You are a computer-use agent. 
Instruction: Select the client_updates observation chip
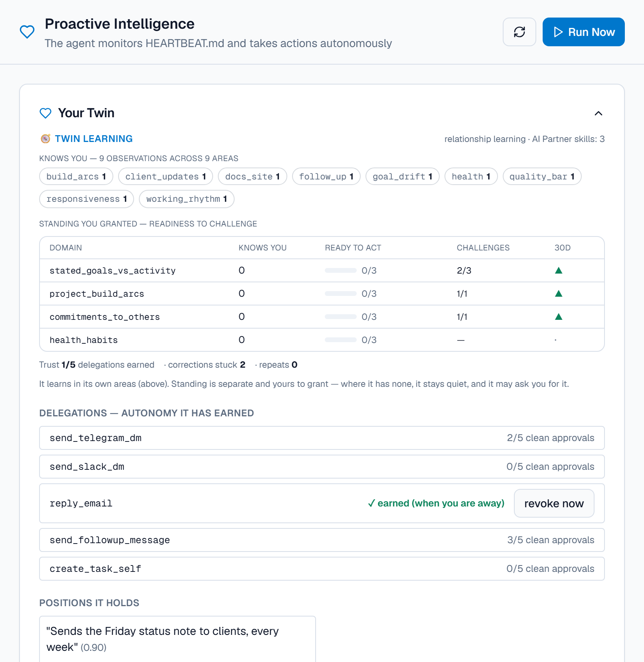166,176
